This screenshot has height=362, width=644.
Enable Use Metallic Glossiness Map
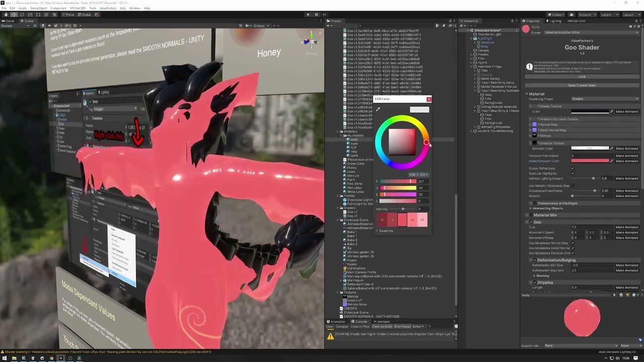point(573,186)
